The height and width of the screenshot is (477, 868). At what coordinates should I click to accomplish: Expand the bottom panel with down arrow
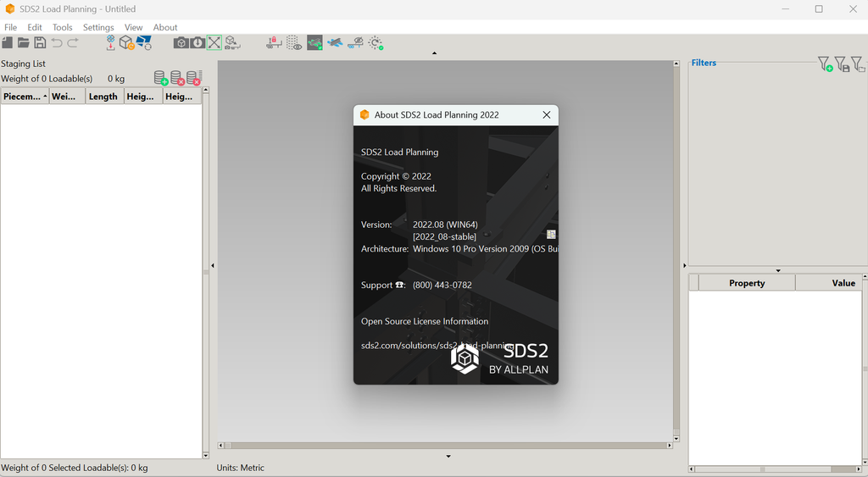[x=448, y=457]
